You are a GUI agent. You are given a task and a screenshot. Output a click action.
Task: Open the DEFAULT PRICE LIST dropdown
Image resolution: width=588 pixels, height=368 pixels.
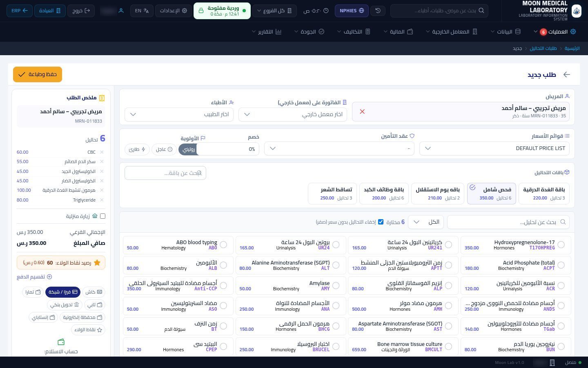[494, 148]
